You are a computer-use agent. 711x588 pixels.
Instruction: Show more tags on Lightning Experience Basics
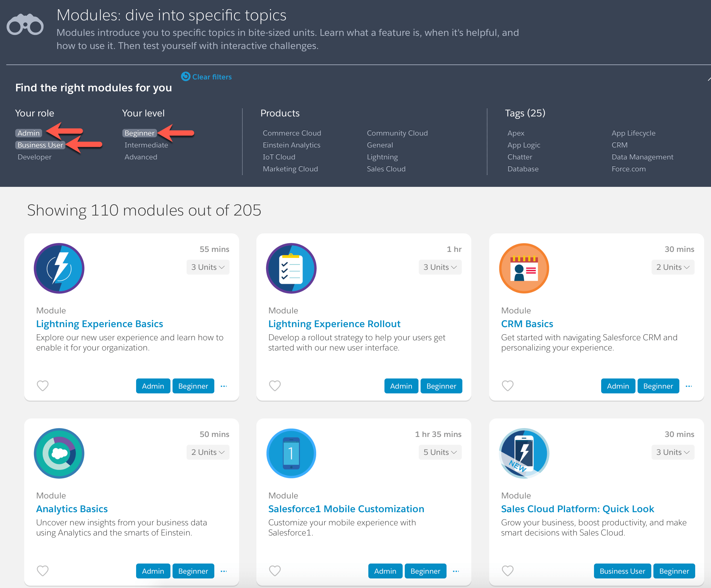224,386
